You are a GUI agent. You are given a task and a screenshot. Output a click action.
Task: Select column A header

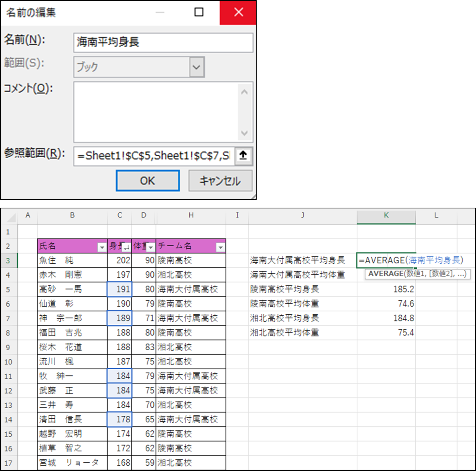coord(28,215)
